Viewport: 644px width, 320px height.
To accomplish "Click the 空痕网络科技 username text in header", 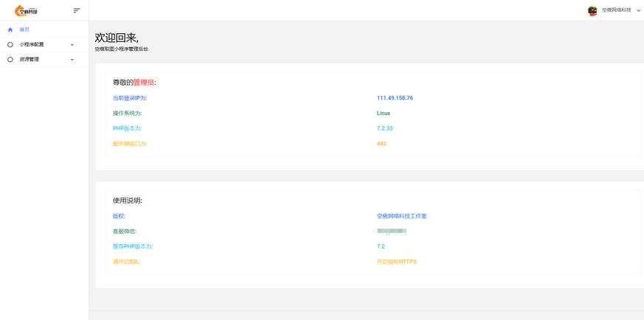I will 616,10.
